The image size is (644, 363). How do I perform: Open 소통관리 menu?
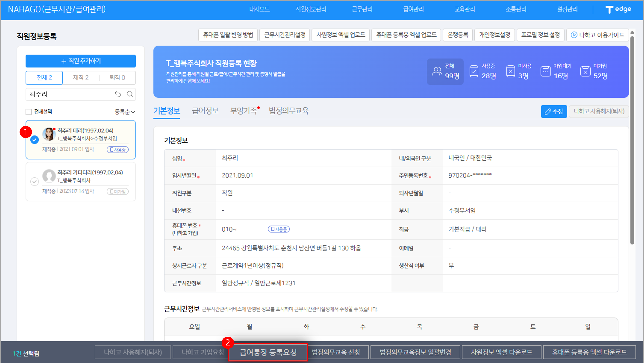[x=516, y=9]
